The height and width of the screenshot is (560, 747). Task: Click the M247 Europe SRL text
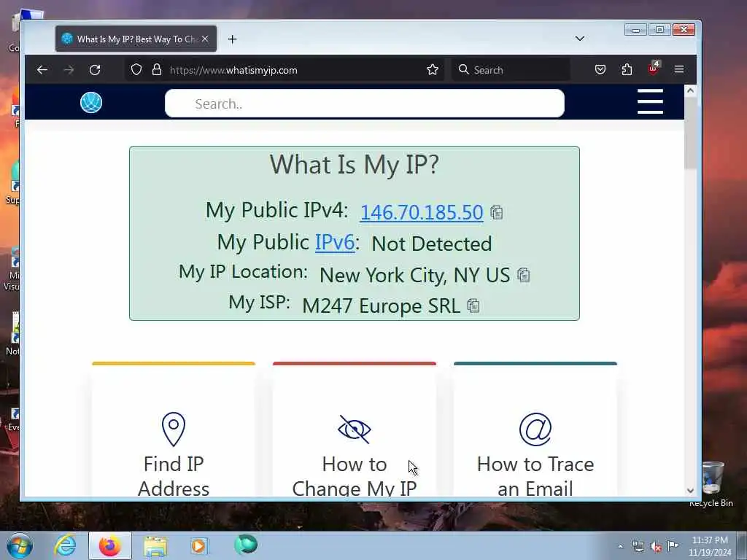point(381,306)
